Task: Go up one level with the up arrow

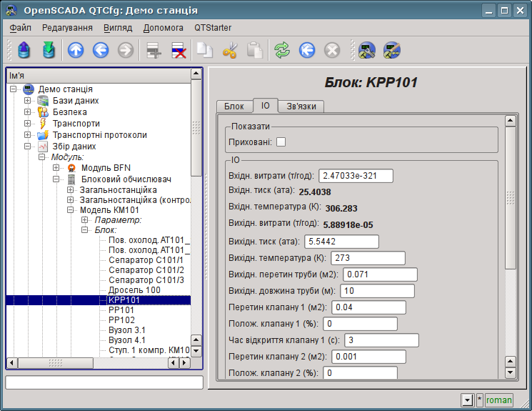Action: [76, 50]
